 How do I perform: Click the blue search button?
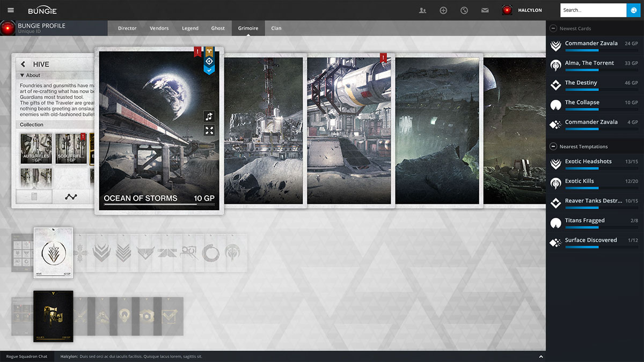coord(634,10)
